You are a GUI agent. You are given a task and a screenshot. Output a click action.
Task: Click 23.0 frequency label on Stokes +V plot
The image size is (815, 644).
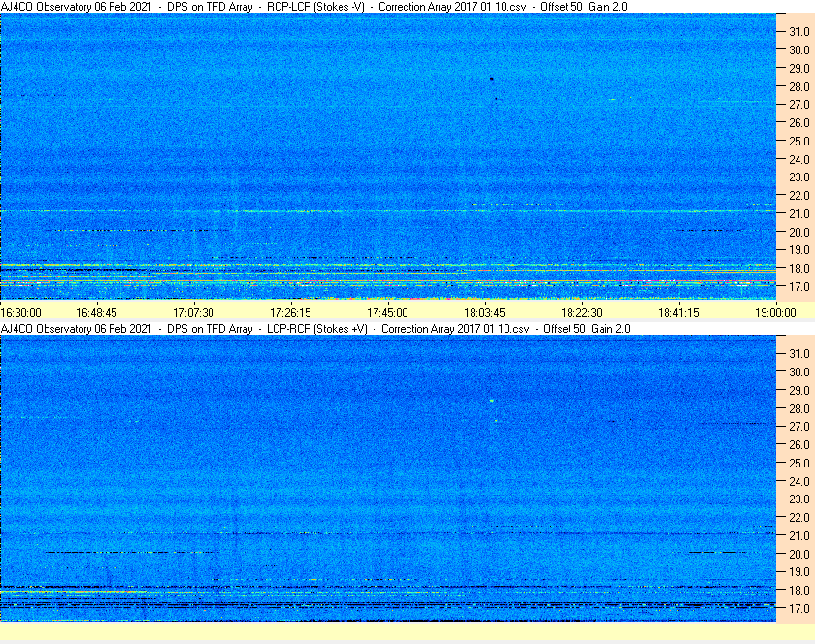coord(799,499)
